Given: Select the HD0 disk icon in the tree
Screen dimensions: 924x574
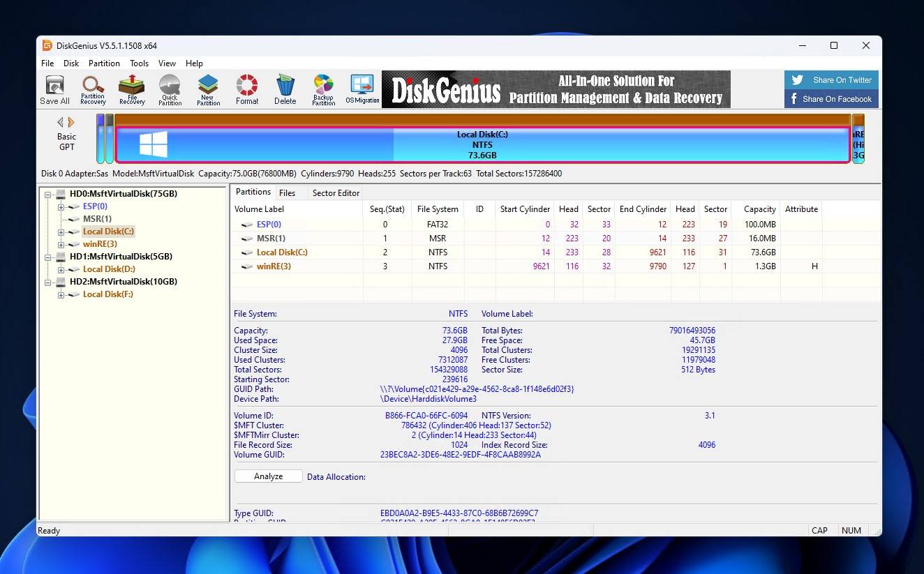Looking at the screenshot, I should click(61, 194).
